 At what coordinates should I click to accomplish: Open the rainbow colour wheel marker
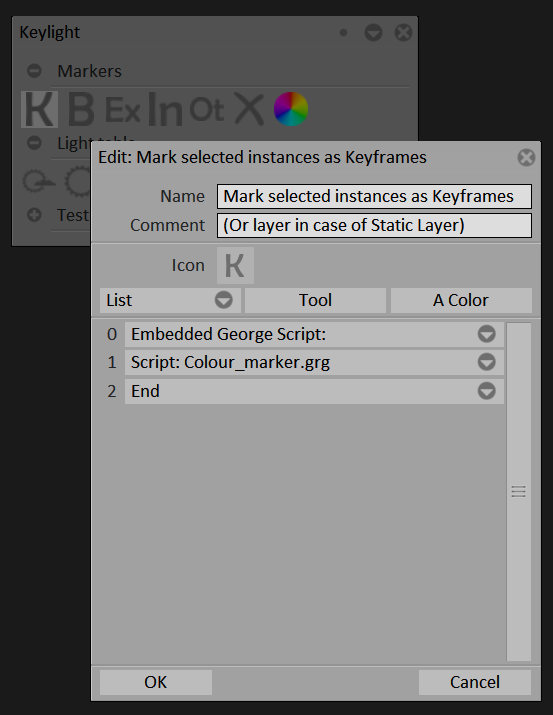click(291, 109)
